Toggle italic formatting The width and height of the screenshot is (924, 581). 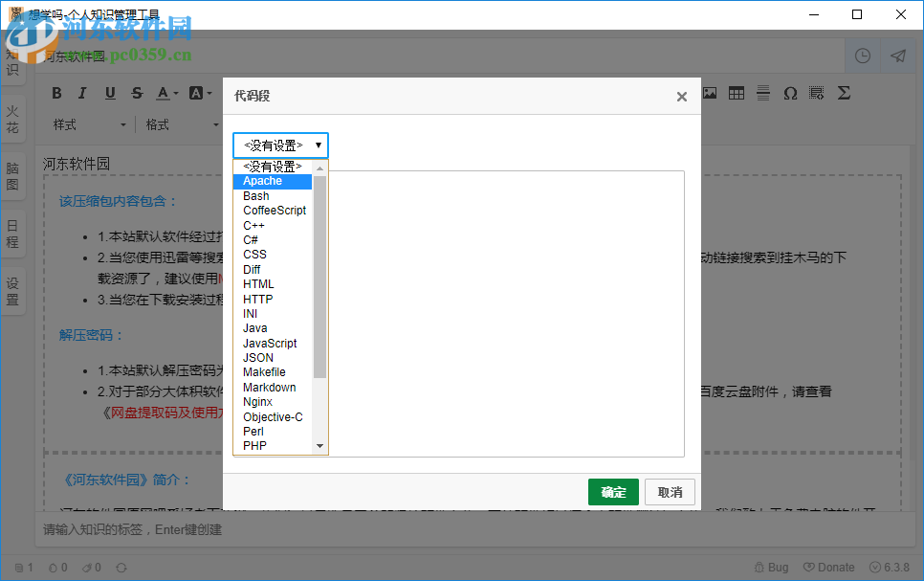83,93
